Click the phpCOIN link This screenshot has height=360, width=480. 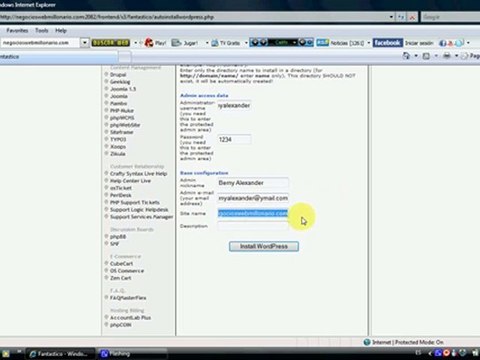coord(120,325)
